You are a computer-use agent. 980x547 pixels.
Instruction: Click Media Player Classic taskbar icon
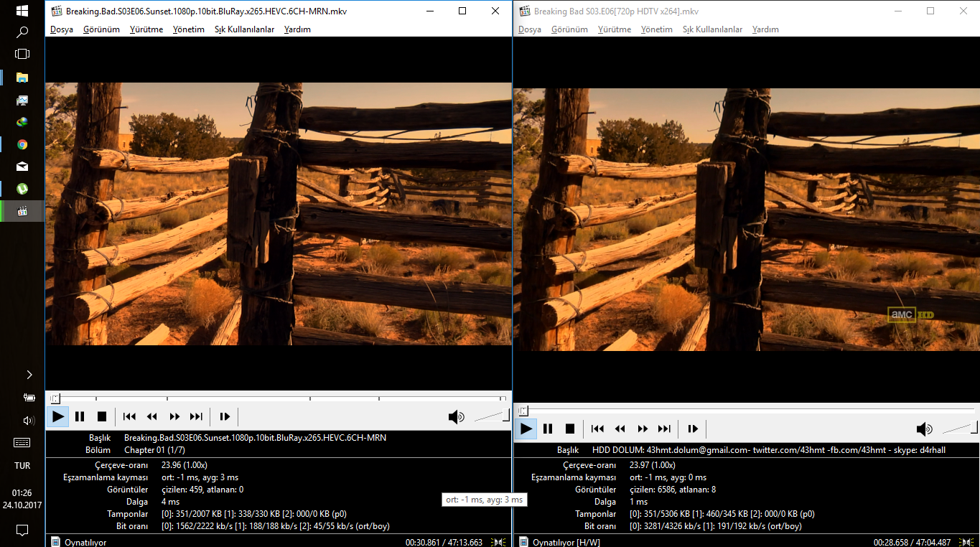(x=22, y=211)
